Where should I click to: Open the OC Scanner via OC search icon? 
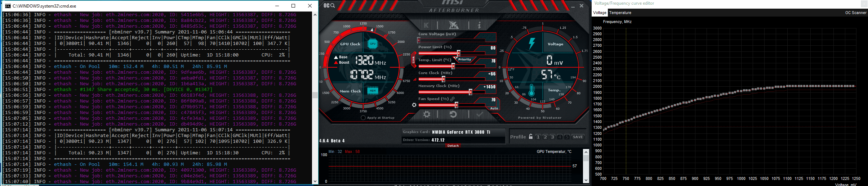coord(329,5)
